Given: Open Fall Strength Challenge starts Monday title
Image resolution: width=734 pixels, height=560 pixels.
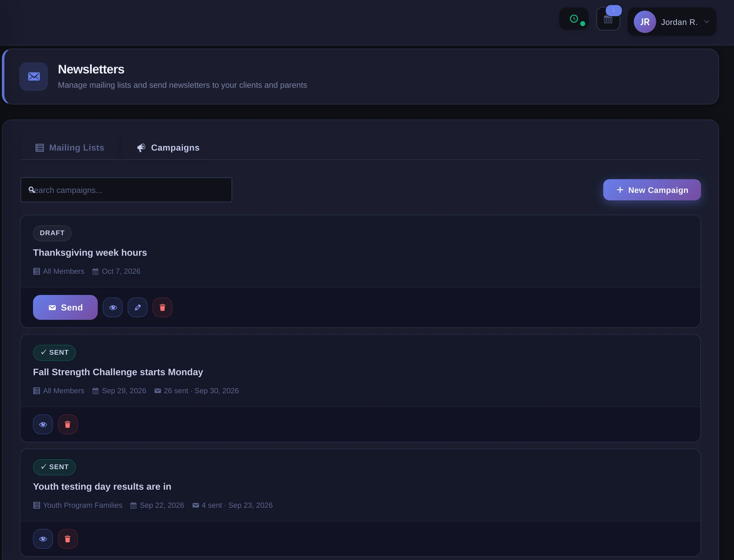Looking at the screenshot, I should point(118,372).
